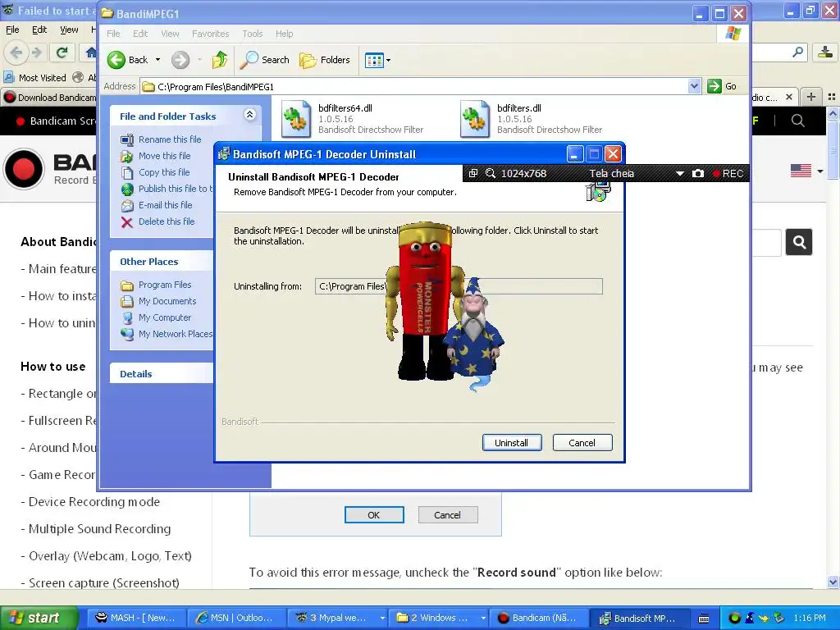Click the Bandicam camera screenshot icon
The width and height of the screenshot is (840, 630).
pyautogui.click(x=697, y=174)
